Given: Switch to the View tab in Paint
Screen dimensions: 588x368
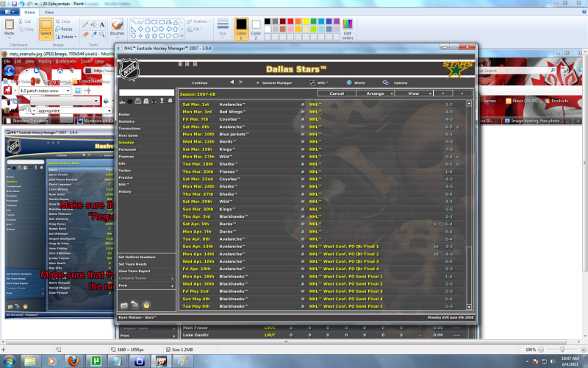Looking at the screenshot, I should [x=49, y=12].
